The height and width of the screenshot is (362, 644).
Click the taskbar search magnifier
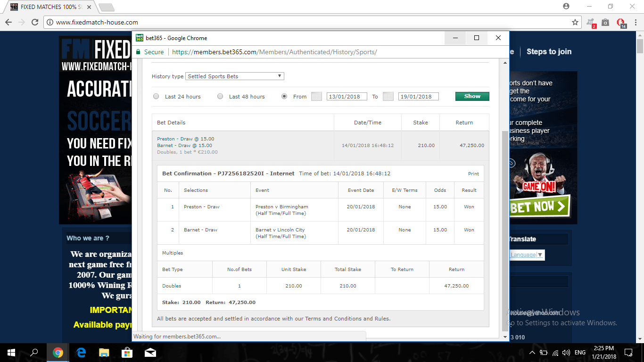34,353
